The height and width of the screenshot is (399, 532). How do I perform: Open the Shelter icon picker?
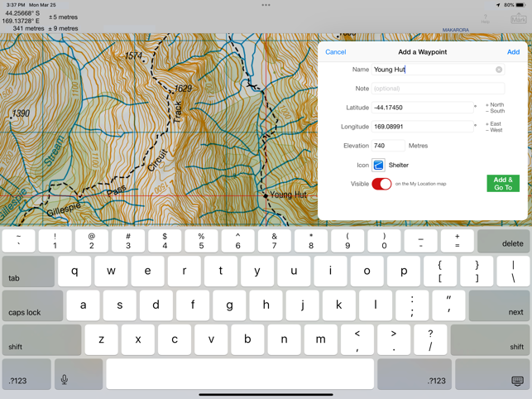[378, 165]
